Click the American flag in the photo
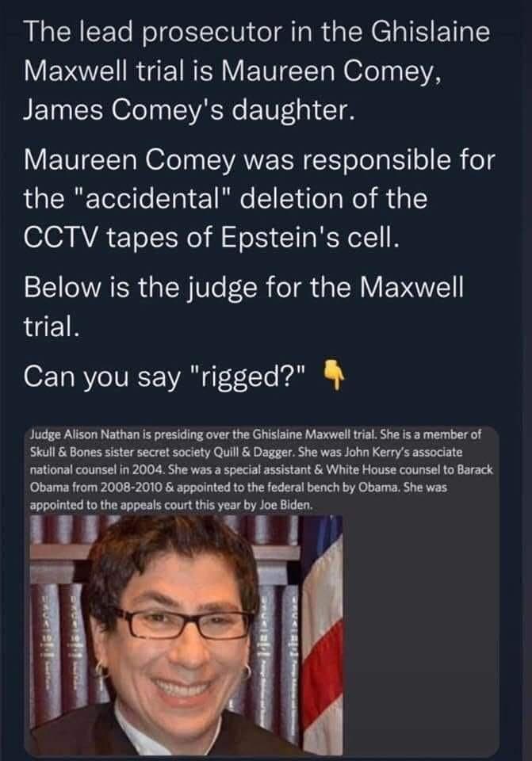 pyautogui.click(x=323, y=635)
